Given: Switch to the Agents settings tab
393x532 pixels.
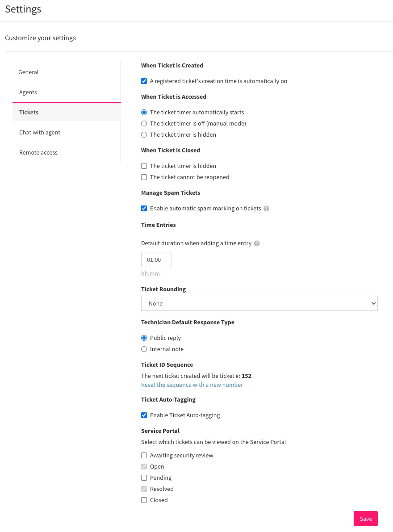Looking at the screenshot, I should 28,92.
